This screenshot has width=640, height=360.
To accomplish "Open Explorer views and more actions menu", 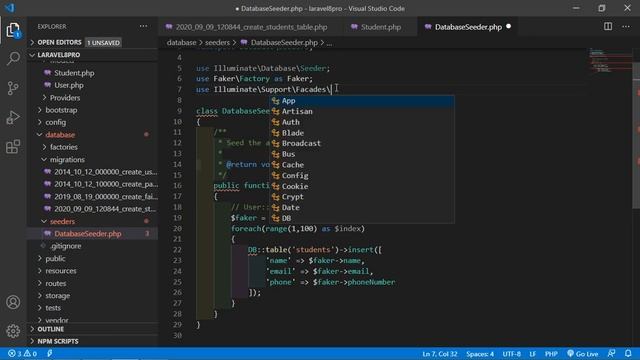I will (x=143, y=26).
